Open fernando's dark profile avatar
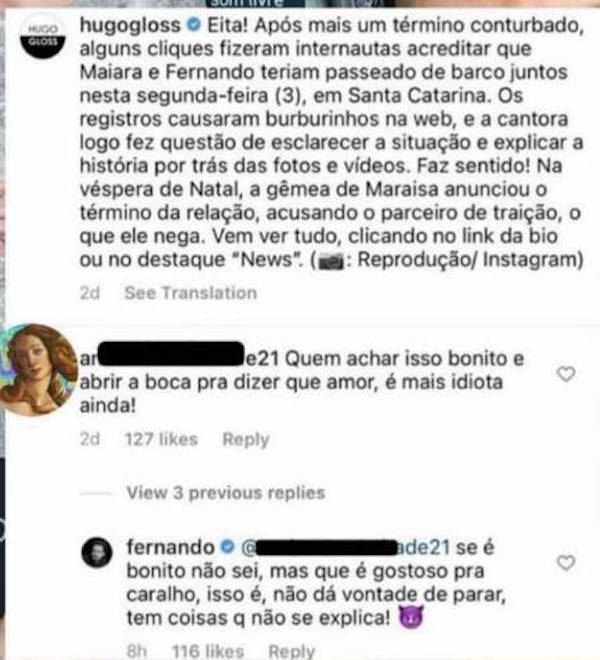The height and width of the screenshot is (660, 600). (x=97, y=552)
